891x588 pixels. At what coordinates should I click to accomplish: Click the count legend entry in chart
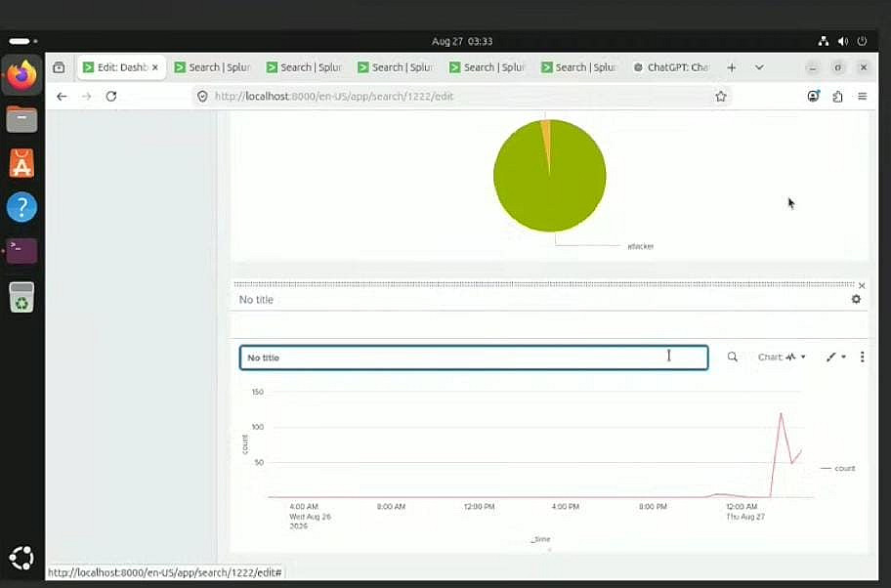[x=838, y=468]
